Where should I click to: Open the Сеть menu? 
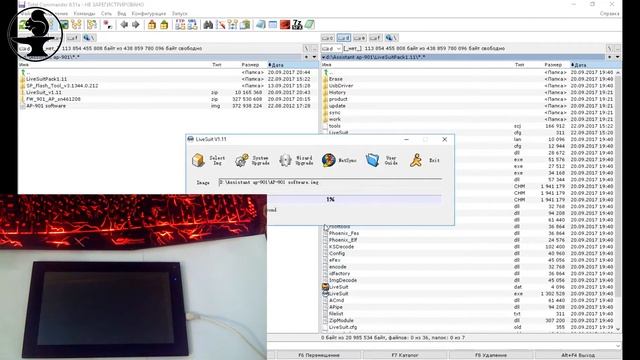(x=106, y=13)
